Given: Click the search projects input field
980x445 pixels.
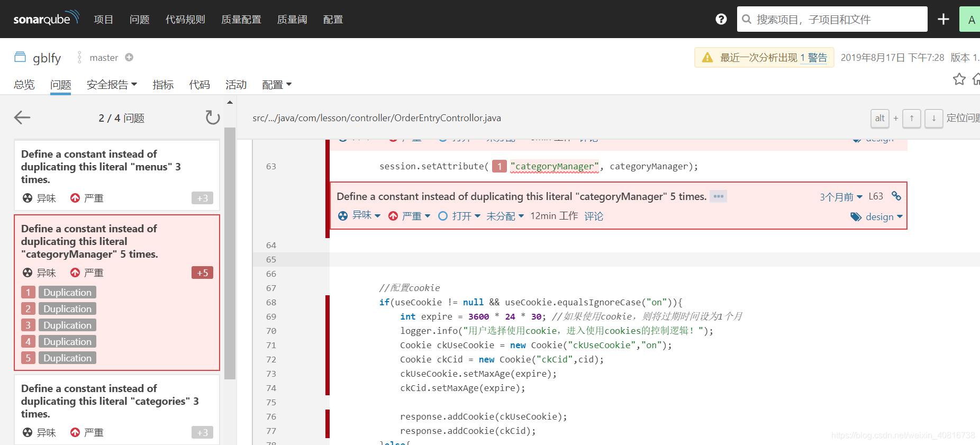Looking at the screenshot, I should pos(832,19).
